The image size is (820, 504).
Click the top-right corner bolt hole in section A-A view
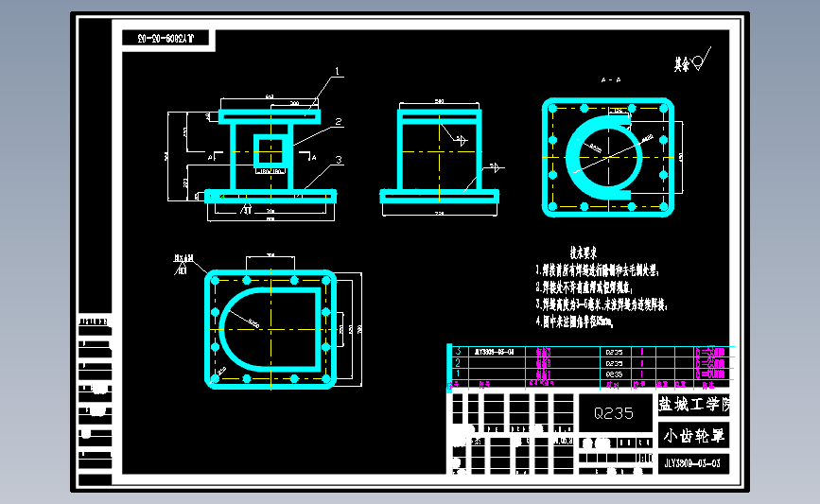click(x=664, y=108)
